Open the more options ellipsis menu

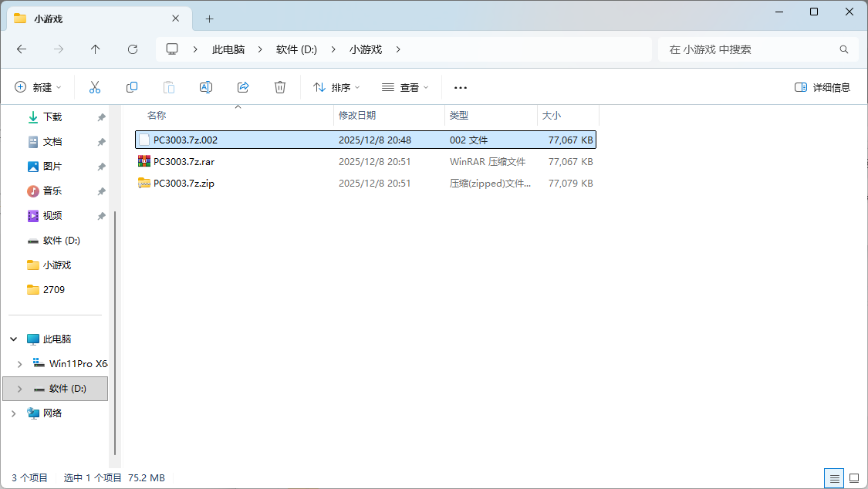click(461, 87)
